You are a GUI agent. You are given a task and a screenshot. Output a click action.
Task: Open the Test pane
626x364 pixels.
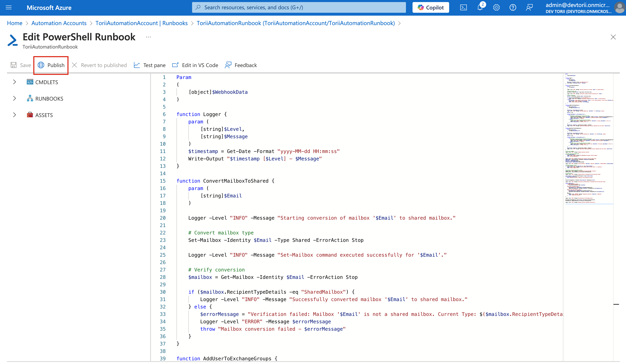(x=150, y=65)
